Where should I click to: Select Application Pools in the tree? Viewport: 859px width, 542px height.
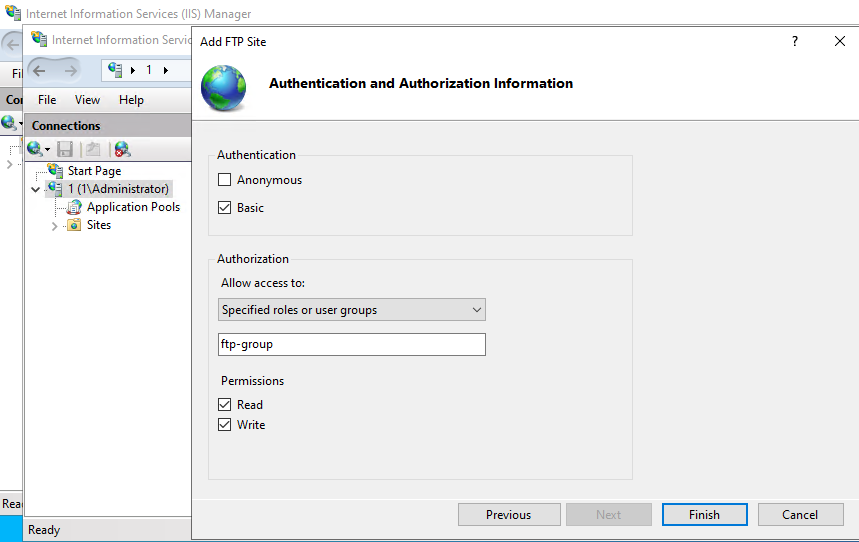tap(133, 207)
